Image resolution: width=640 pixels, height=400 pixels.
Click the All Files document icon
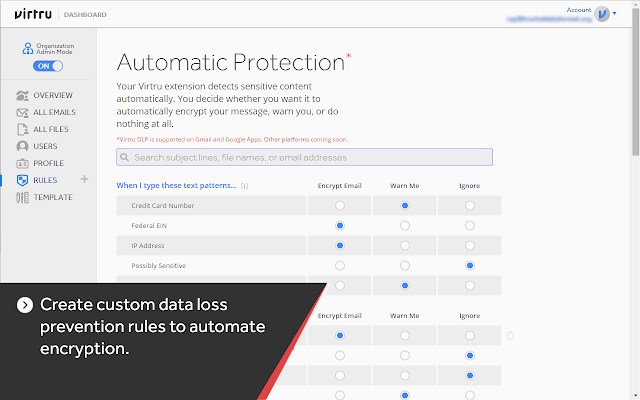pyautogui.click(x=23, y=129)
